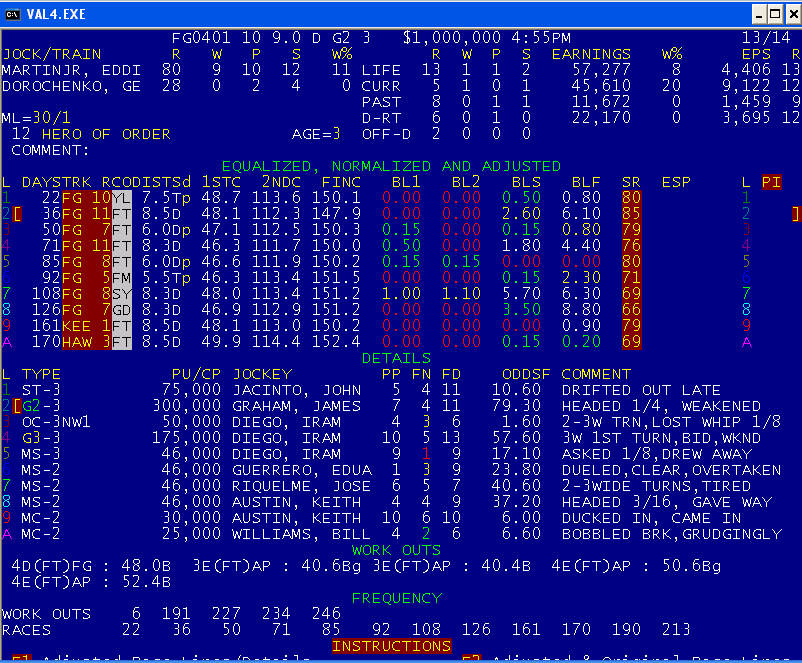Click races frequency value 213
802x663 pixels.
coord(676,630)
